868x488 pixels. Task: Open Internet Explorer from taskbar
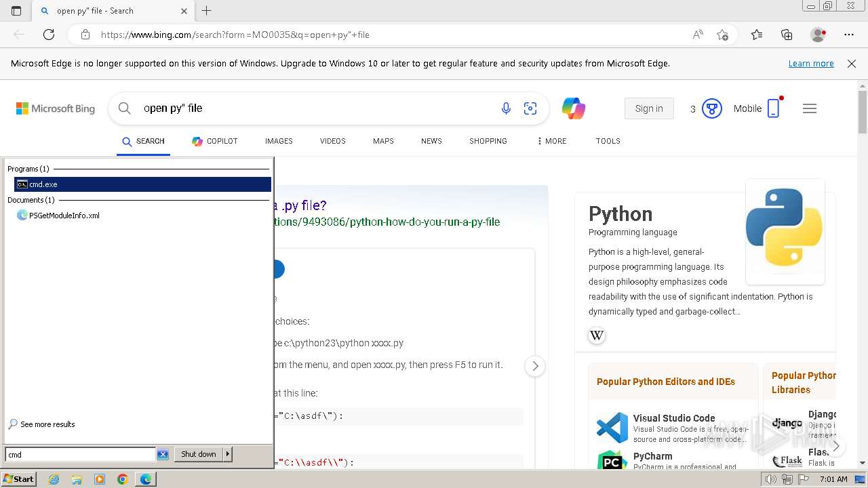click(54, 479)
